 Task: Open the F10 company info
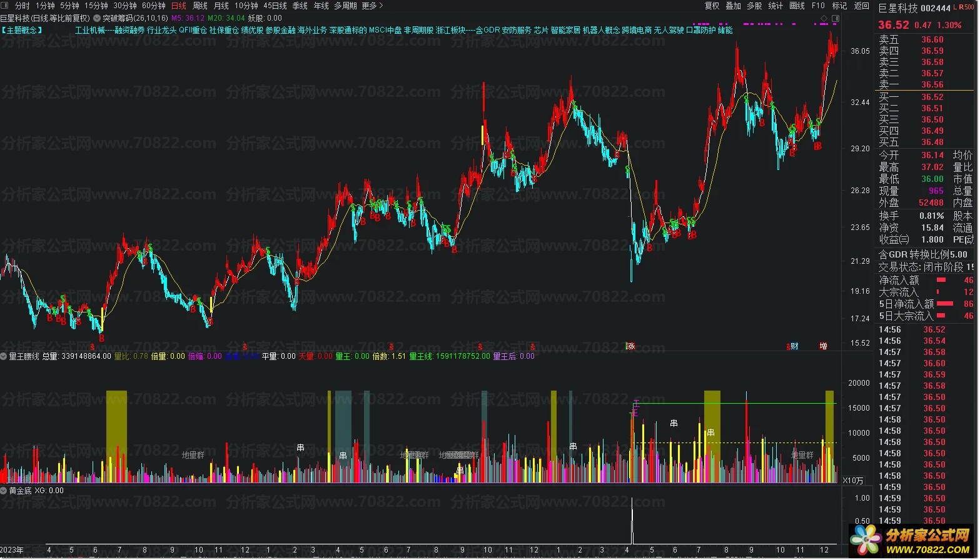(818, 6)
